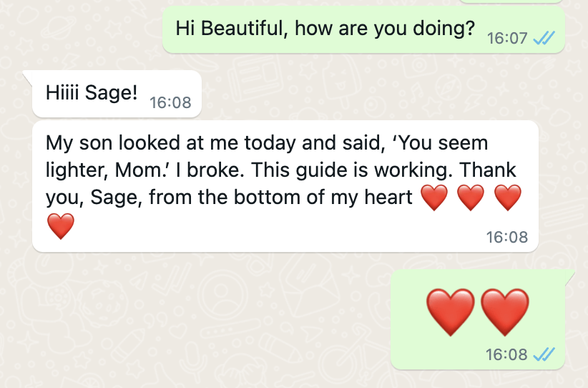Select the message starting 'My son looked at me'
Image resolution: width=588 pixels, height=388 pixels.
coord(285,187)
